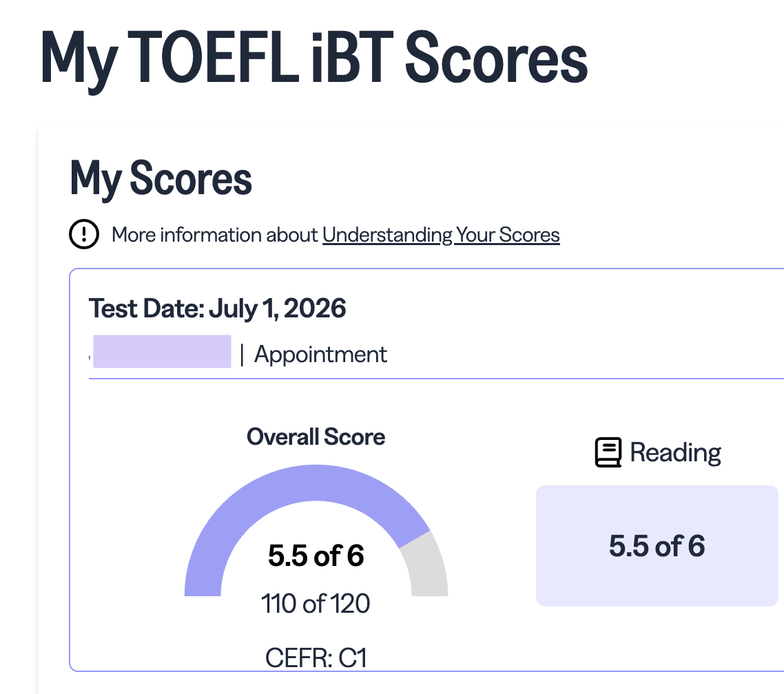Click the More information about text
The height and width of the screenshot is (694, 784).
[214, 235]
